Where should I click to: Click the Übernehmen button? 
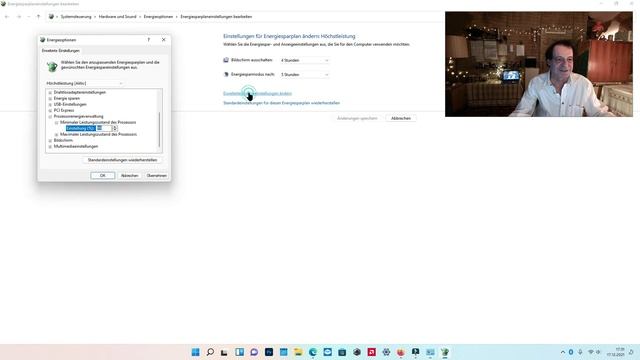156,176
